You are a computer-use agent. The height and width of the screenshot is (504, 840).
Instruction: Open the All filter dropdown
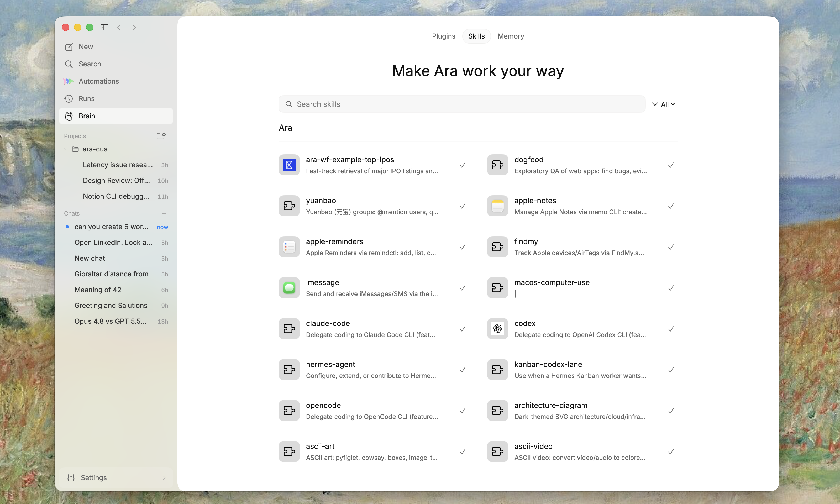pyautogui.click(x=663, y=104)
